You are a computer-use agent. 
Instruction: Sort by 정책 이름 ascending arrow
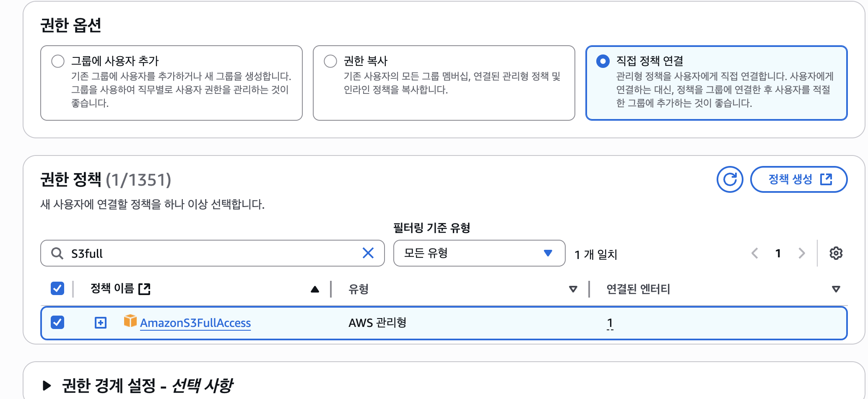tap(315, 289)
